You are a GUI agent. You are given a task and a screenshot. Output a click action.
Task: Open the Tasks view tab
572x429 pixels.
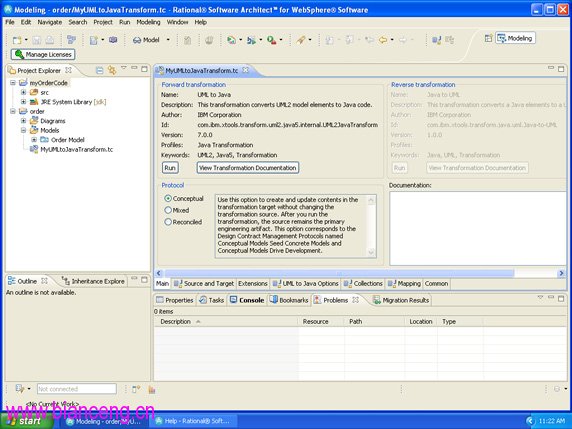211,300
